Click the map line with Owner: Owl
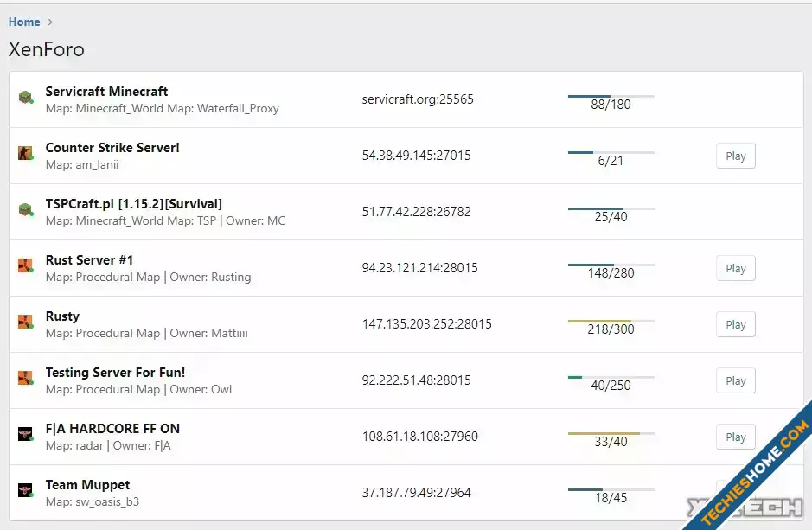812x530 pixels. [138, 389]
